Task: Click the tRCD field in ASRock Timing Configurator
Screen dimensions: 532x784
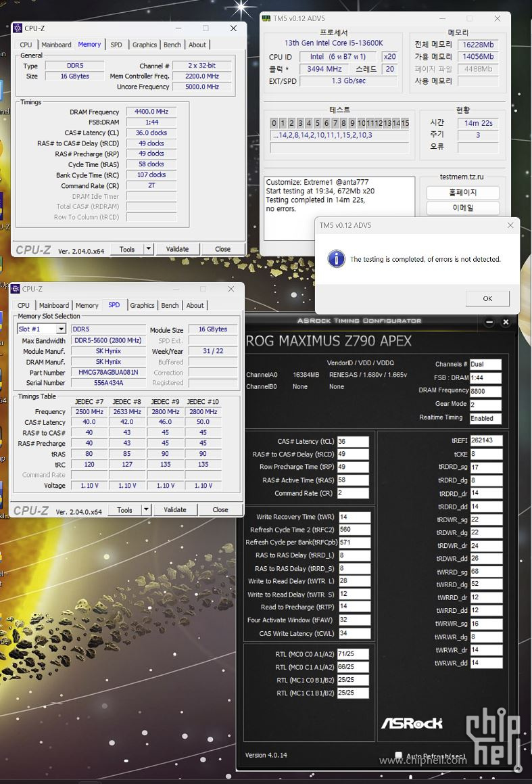Action: coord(353,455)
